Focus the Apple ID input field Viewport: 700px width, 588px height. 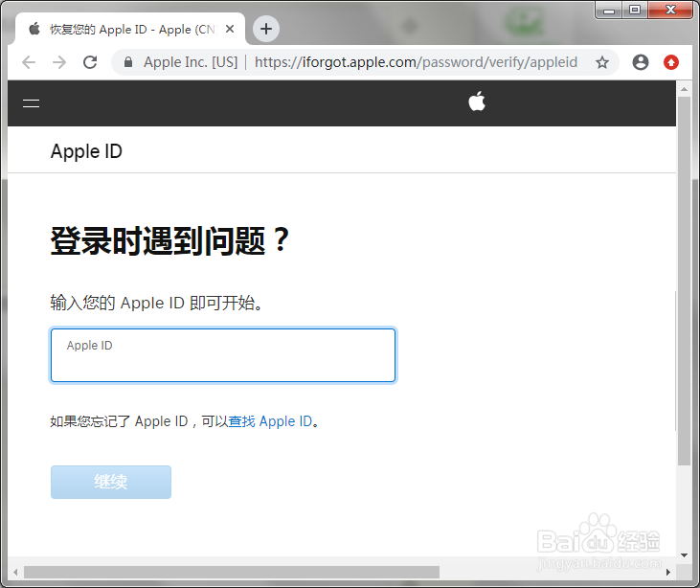click(223, 355)
